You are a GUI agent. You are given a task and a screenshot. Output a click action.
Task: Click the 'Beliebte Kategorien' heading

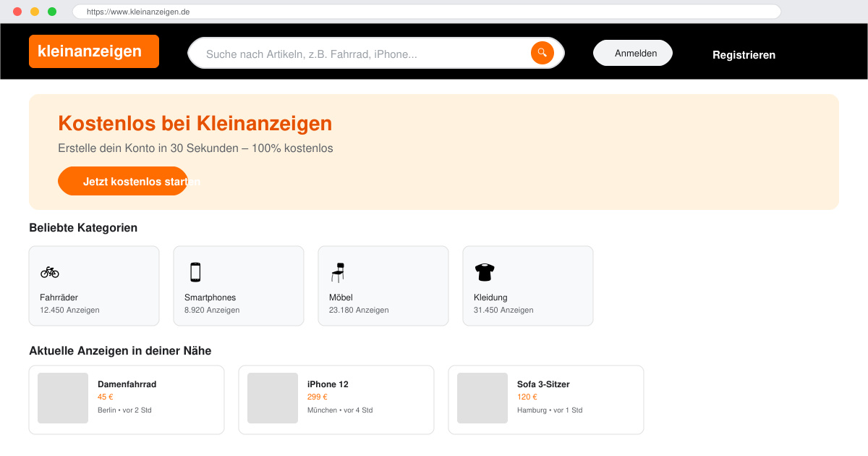83,228
